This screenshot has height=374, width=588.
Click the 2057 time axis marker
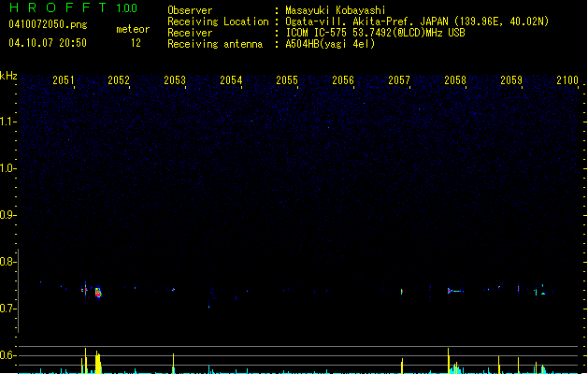click(x=399, y=79)
